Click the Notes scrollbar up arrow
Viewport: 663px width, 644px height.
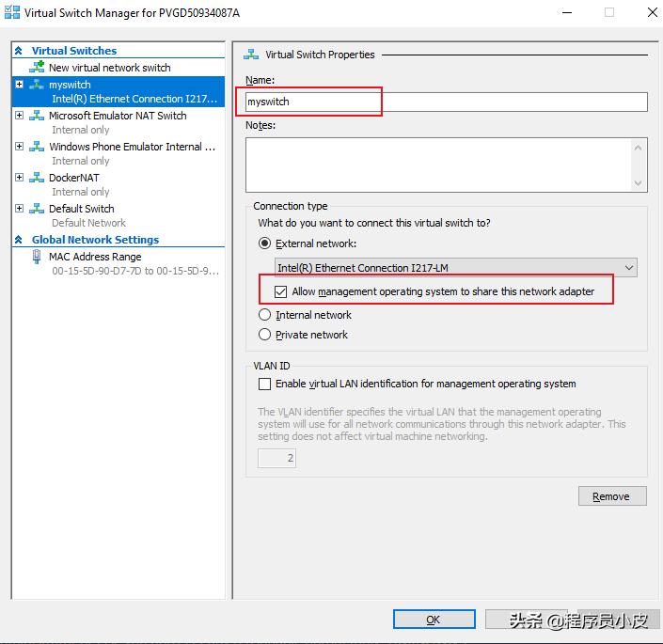click(638, 148)
